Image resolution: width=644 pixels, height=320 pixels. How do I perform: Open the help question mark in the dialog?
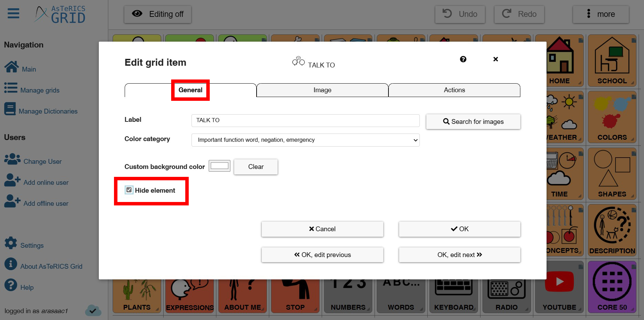point(463,59)
